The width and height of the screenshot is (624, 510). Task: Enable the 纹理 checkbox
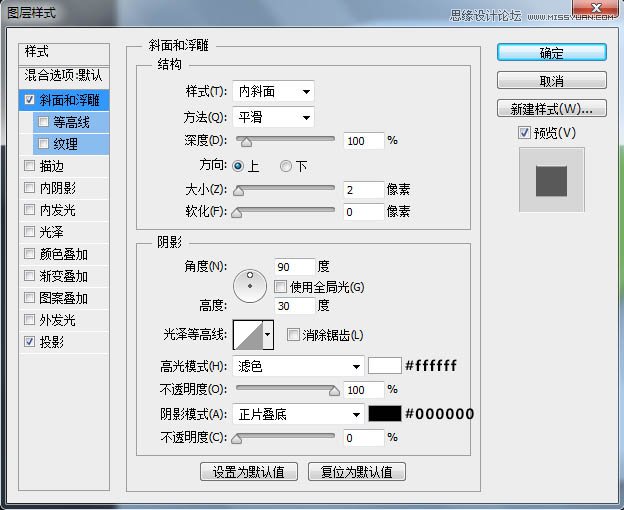[x=43, y=143]
